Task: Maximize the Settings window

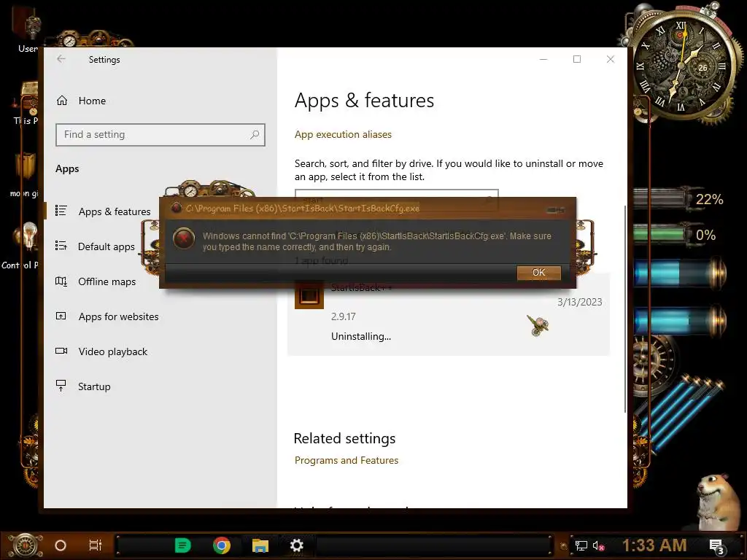Action: (x=577, y=59)
